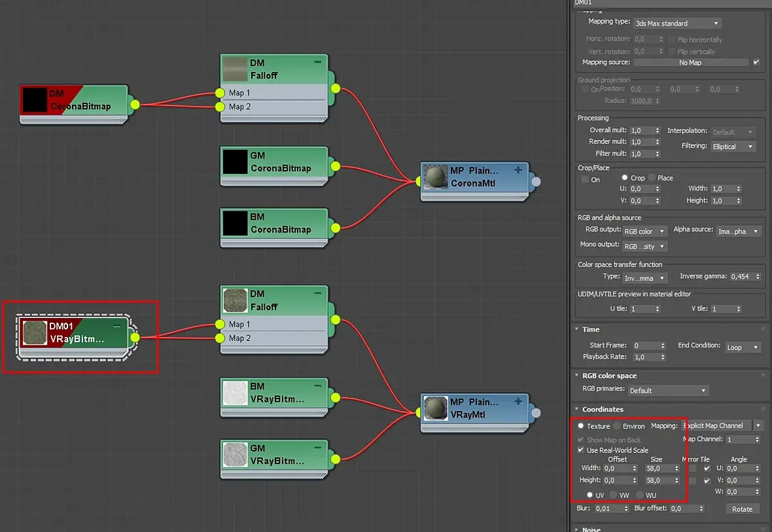
Task: Collapse the top DM Falloff node
Action: tap(318, 62)
